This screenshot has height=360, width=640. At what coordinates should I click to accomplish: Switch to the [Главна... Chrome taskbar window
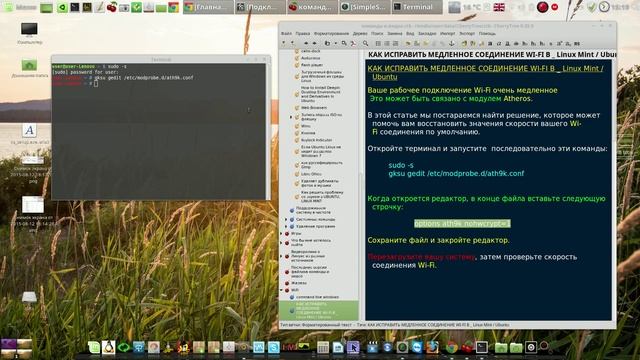pos(208,7)
